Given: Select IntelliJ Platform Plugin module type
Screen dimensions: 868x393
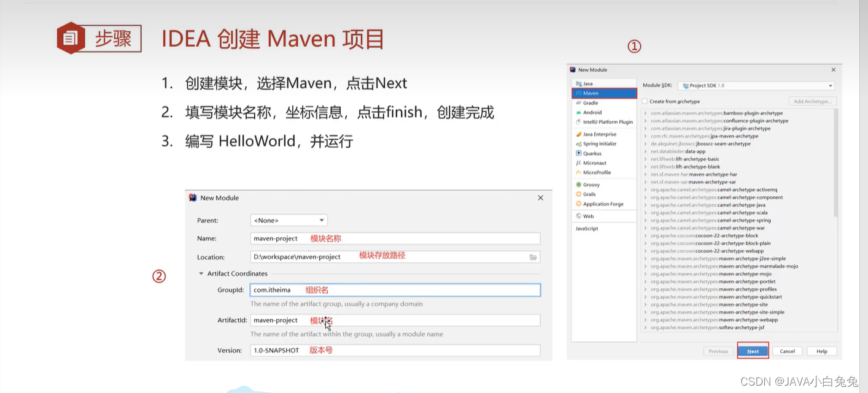Looking at the screenshot, I should pyautogui.click(x=604, y=122).
